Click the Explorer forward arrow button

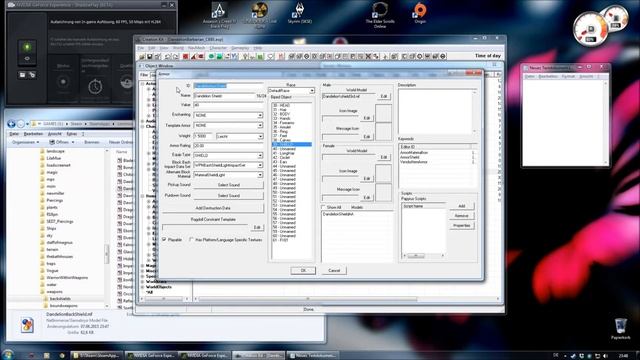20,124
